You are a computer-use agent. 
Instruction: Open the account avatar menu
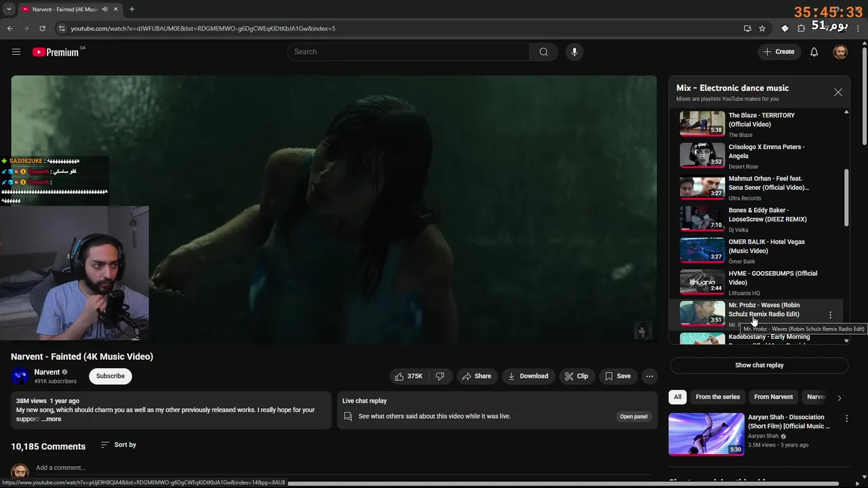(840, 52)
